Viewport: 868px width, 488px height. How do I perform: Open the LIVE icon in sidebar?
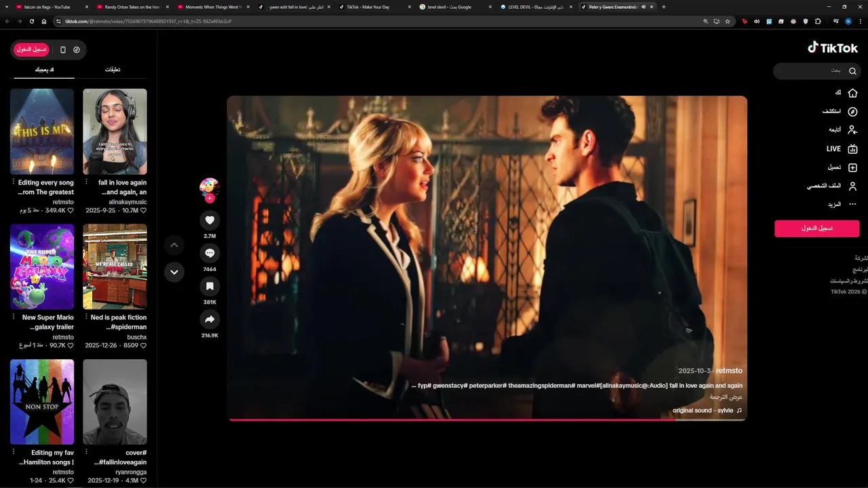coord(852,148)
